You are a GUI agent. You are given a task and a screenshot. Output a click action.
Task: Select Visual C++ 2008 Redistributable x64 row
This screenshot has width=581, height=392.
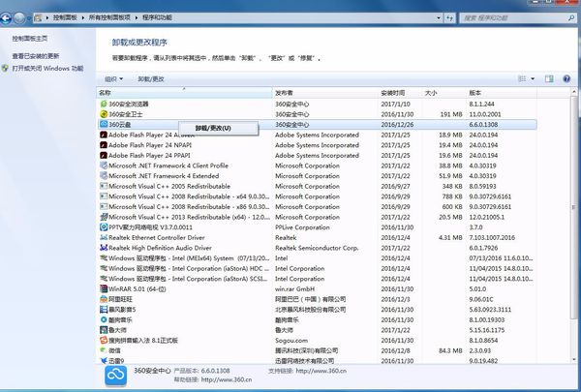317,196
